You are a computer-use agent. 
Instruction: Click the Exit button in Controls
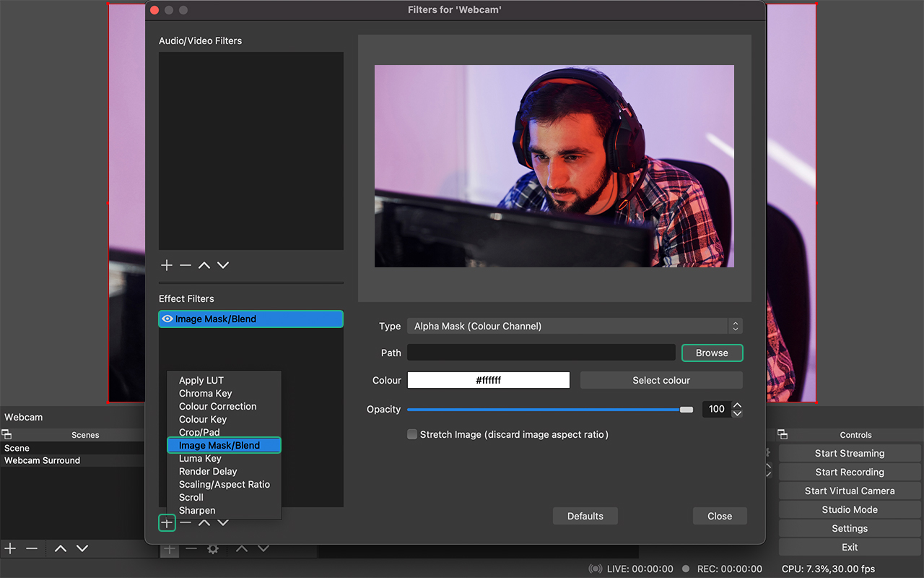850,547
